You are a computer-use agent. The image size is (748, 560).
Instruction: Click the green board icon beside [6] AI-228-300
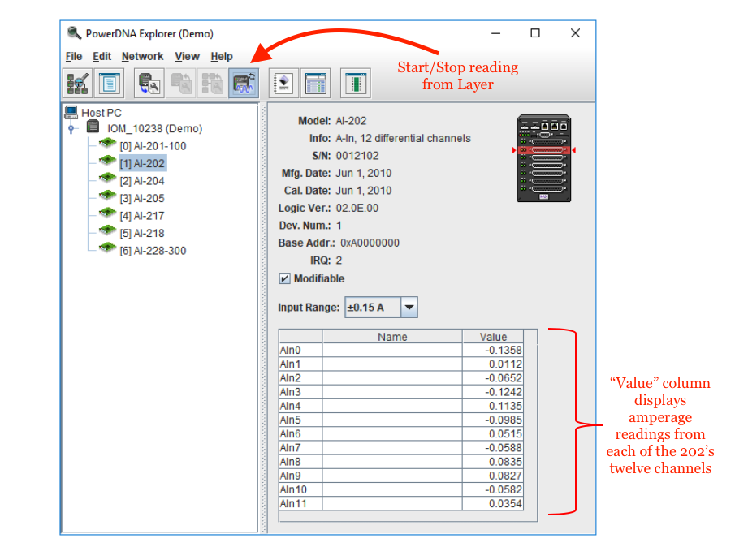pyautogui.click(x=107, y=248)
